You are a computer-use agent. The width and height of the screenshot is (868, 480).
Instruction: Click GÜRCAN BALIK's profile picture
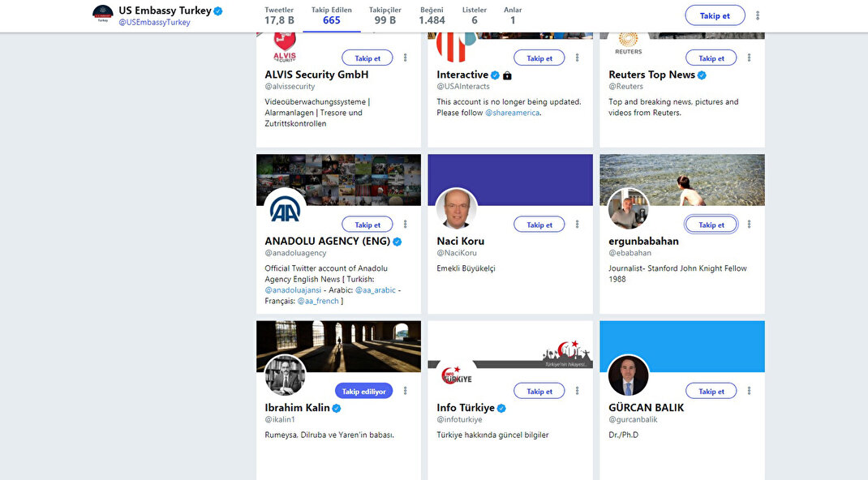click(x=628, y=375)
